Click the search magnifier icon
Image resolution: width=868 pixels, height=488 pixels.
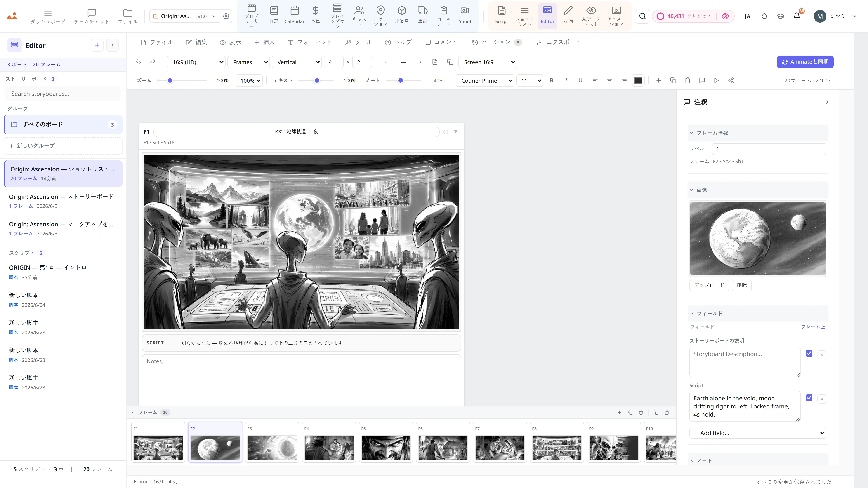pos(643,16)
